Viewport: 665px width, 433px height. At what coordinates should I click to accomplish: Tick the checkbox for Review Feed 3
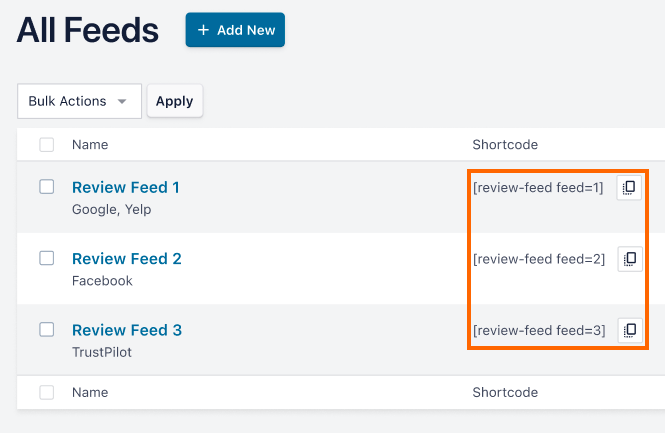[x=47, y=329]
